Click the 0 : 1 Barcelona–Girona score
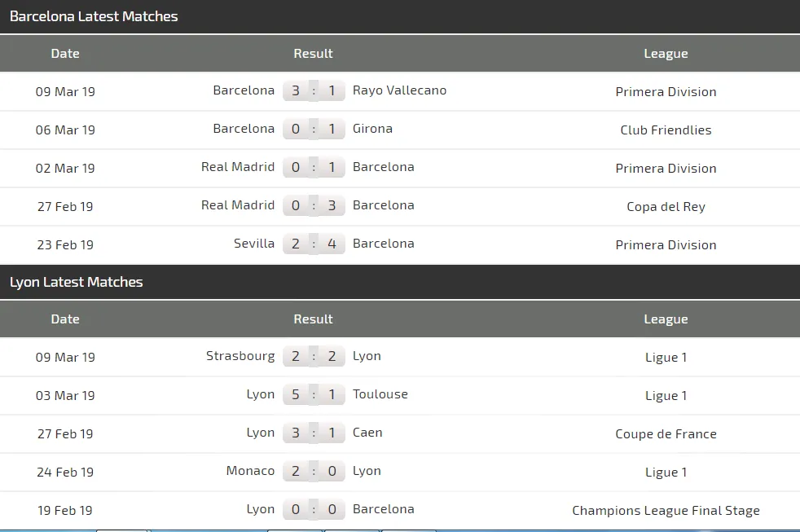Viewport: 800px width, 532px height. [x=314, y=130]
